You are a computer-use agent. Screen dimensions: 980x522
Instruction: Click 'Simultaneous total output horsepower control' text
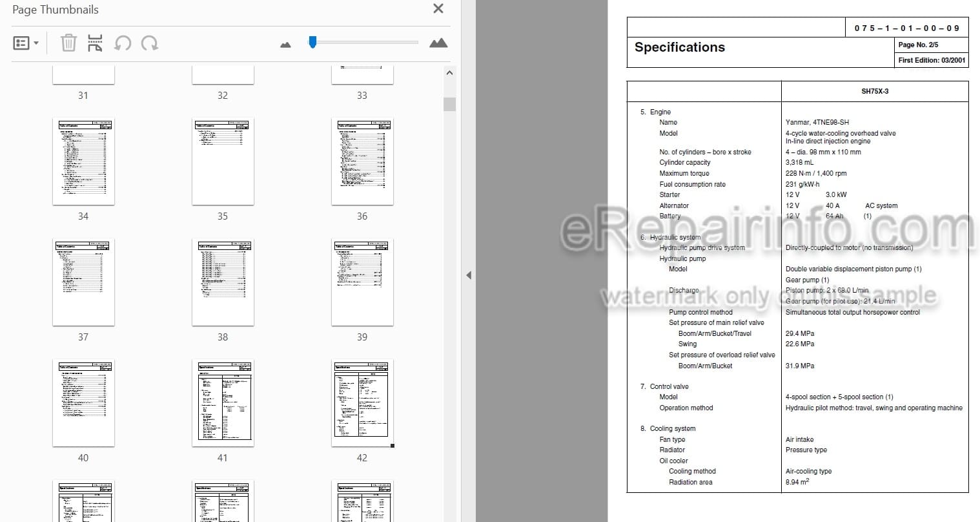pos(853,312)
